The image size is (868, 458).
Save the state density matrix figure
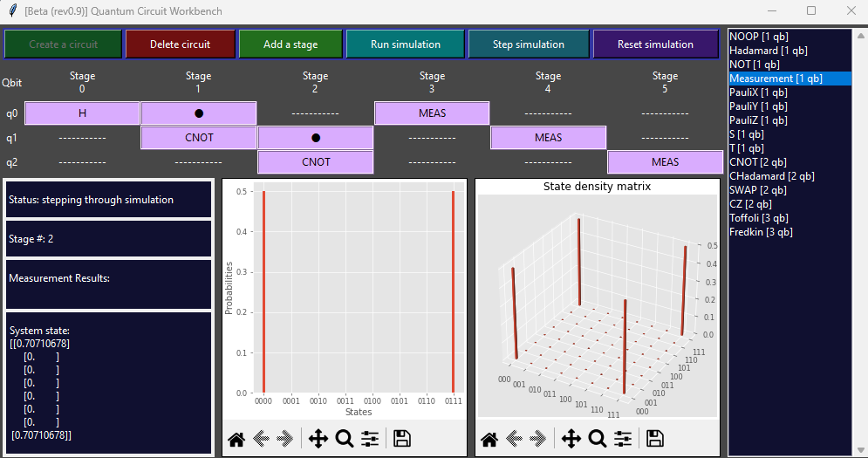655,439
